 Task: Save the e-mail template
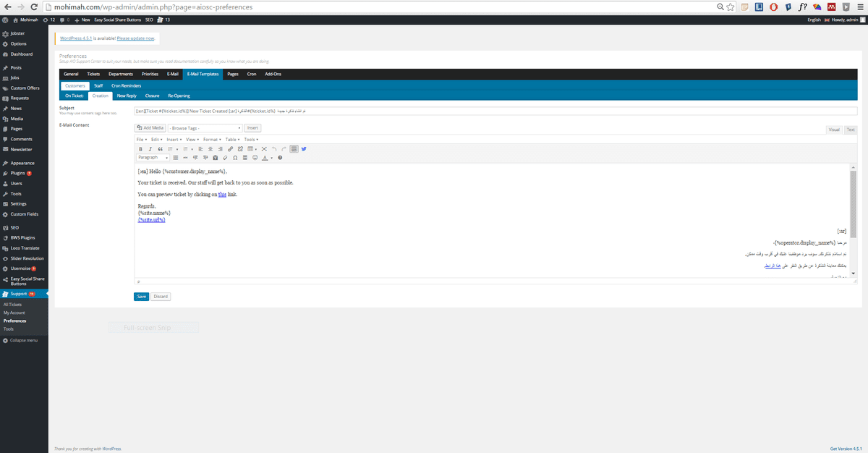(141, 296)
